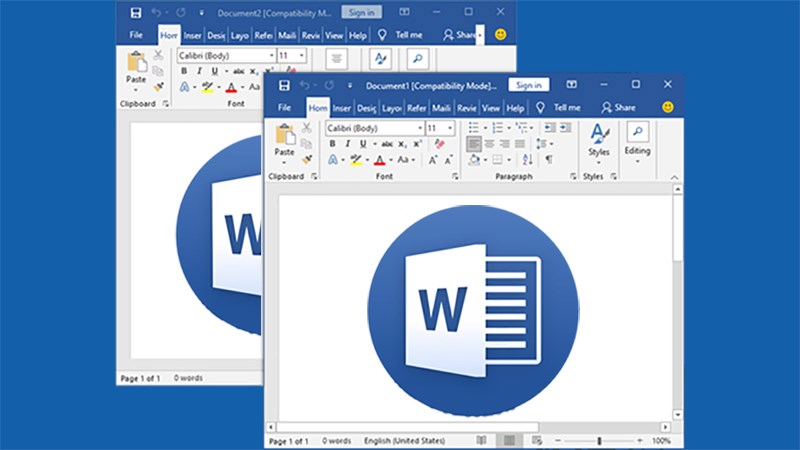The height and width of the screenshot is (450, 800).
Task: Switch to the View tab in Document2
Action: pos(334,35)
